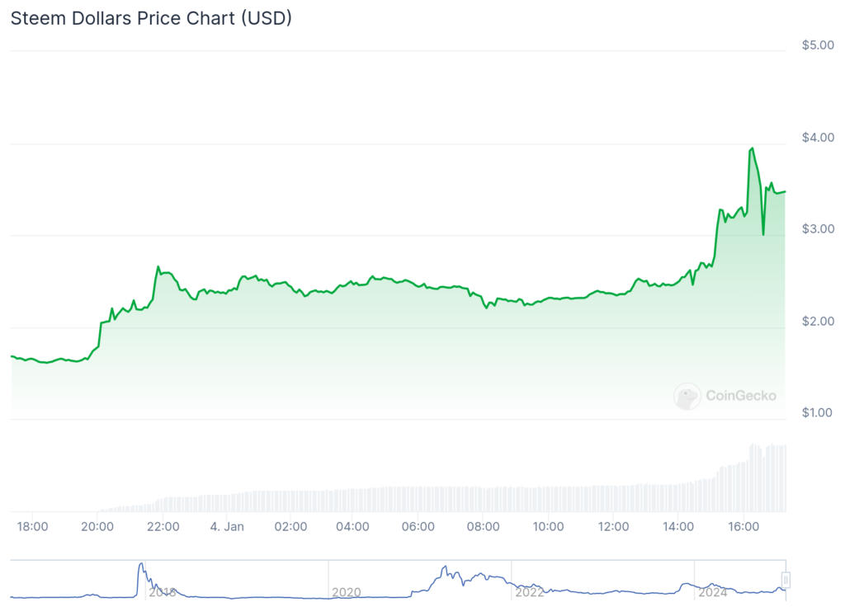Select the 2018 price spike in navigator
This screenshot has height=616, width=845.
[x=141, y=579]
